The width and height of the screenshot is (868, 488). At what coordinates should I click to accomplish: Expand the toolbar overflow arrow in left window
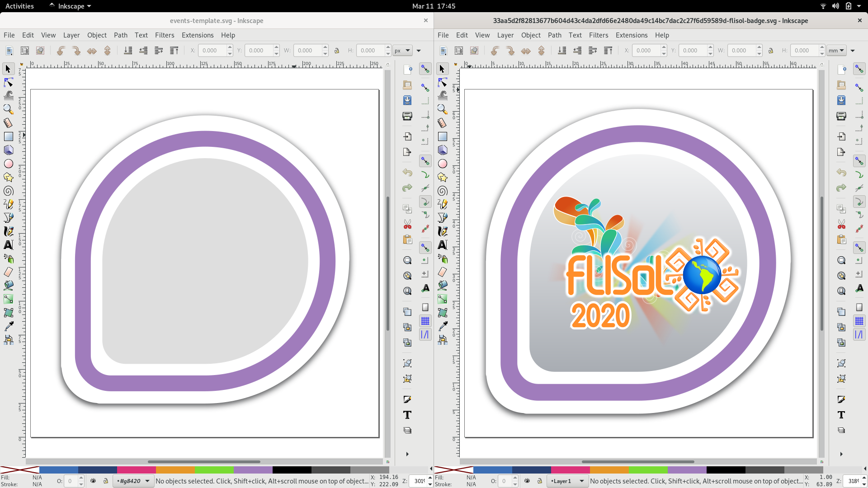tap(419, 51)
